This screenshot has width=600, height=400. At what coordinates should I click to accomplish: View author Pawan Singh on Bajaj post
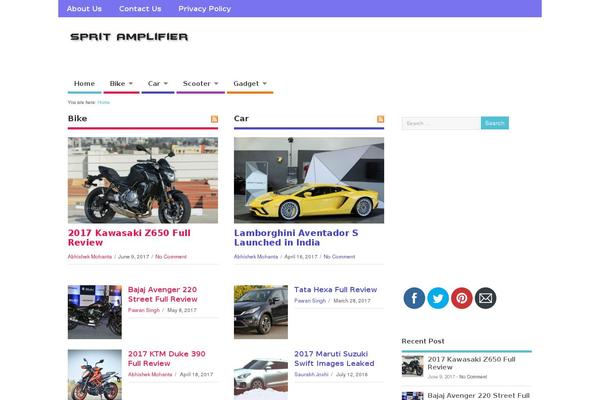coord(143,310)
